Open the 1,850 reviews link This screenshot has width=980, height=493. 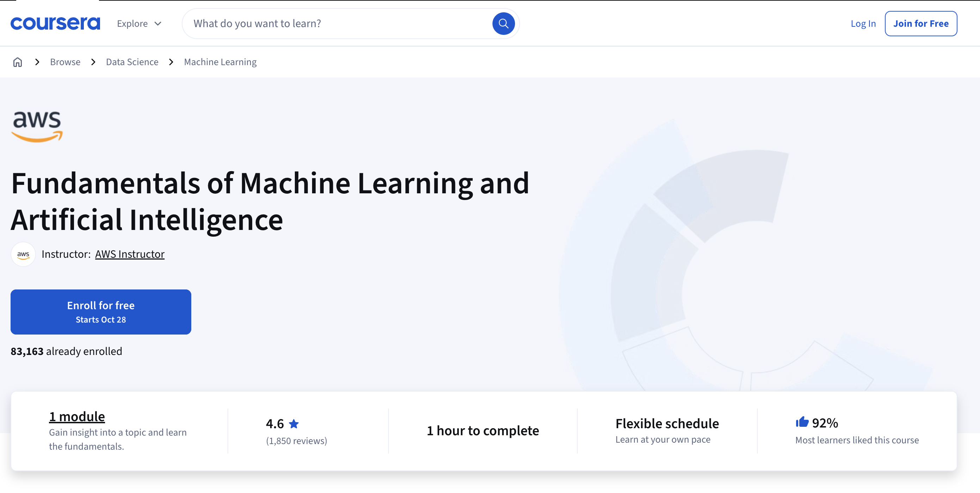[296, 441]
